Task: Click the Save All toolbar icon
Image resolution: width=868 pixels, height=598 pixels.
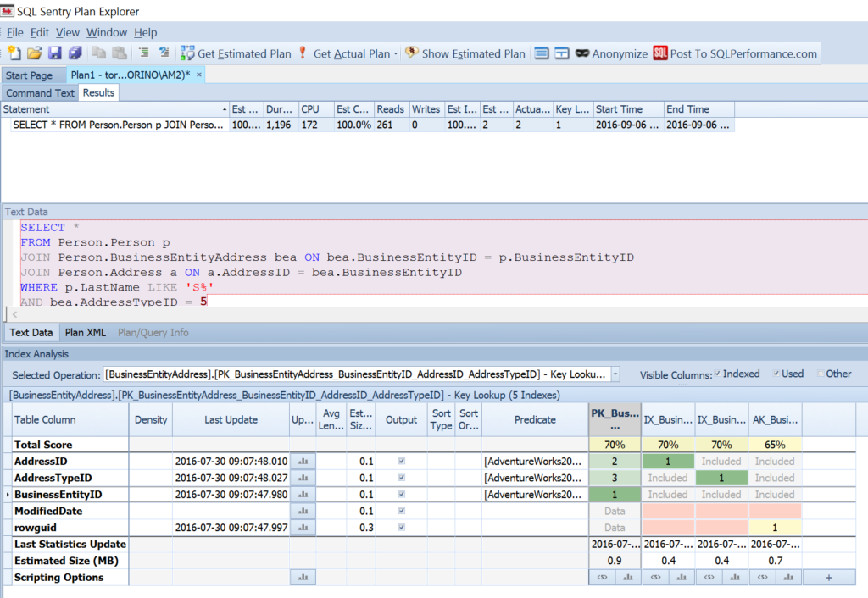Action: click(75, 53)
